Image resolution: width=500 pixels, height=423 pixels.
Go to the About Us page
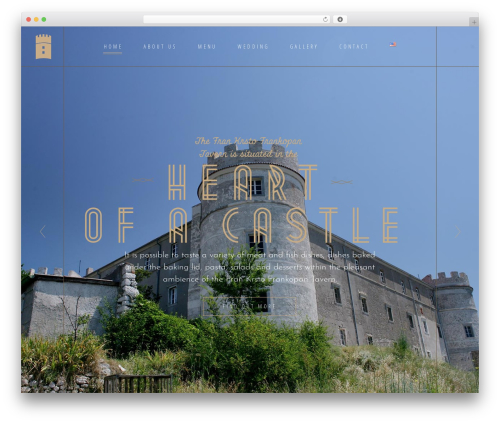pos(159,47)
